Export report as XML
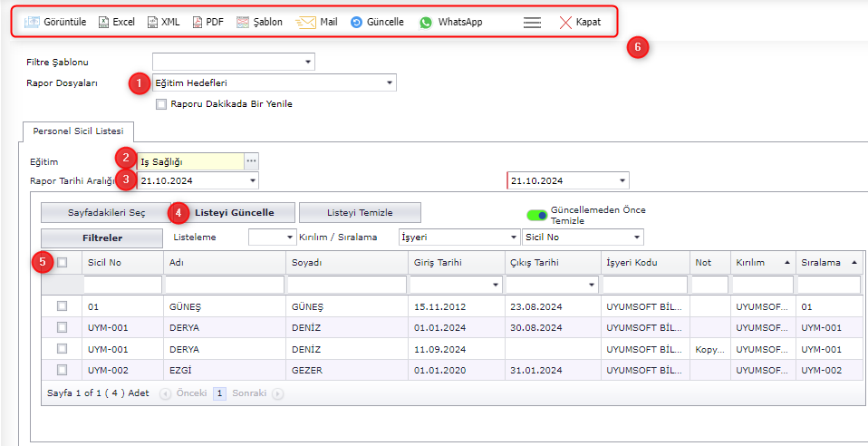This screenshot has height=446, width=868. click(152, 22)
